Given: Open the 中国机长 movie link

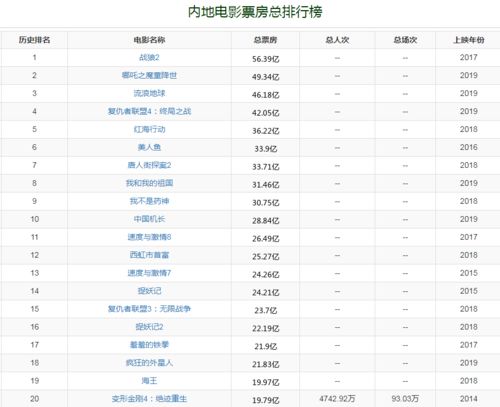Looking at the screenshot, I should (x=149, y=219).
